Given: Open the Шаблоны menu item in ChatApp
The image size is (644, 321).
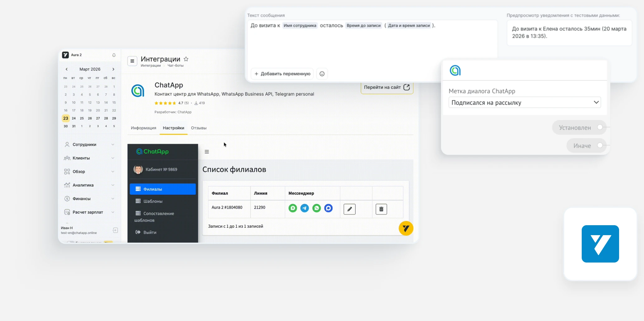Looking at the screenshot, I should coord(153,201).
